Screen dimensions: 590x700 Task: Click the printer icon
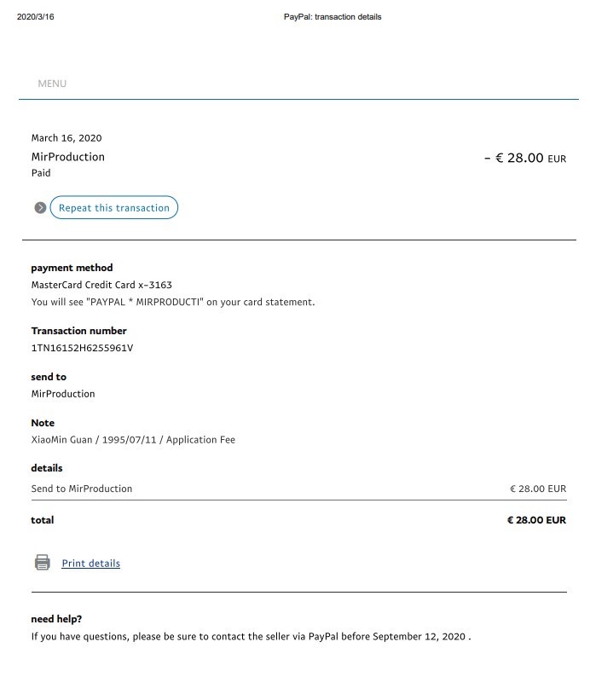[42, 563]
